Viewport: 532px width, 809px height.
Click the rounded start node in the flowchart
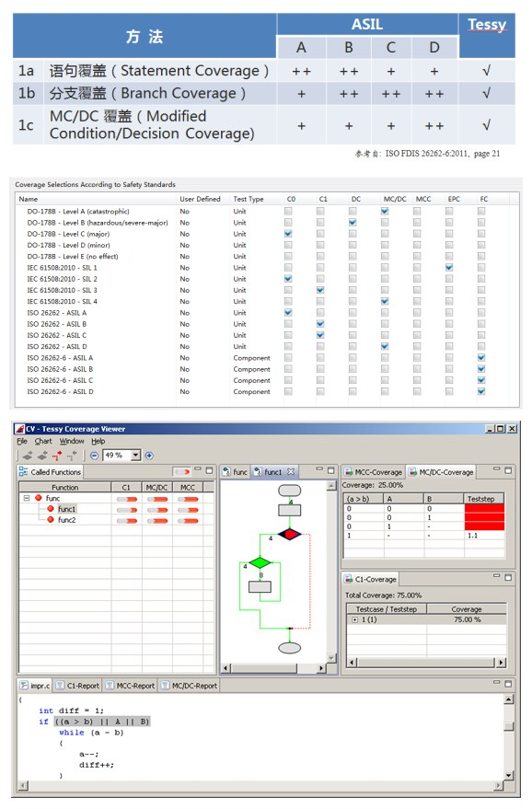[290, 491]
